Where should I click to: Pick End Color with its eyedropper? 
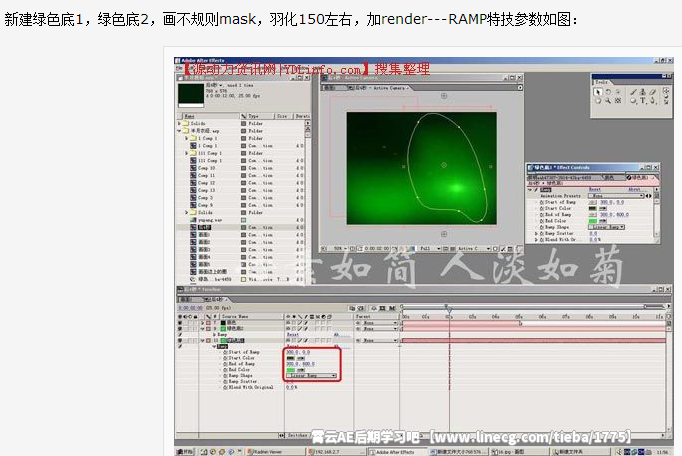coord(603,221)
